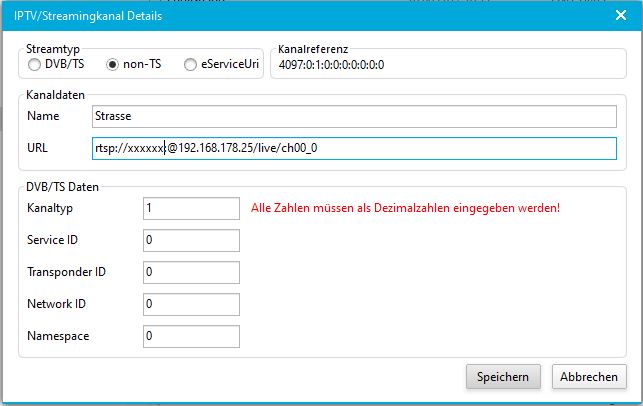Click the Kanaldaten group heading

tap(56, 95)
